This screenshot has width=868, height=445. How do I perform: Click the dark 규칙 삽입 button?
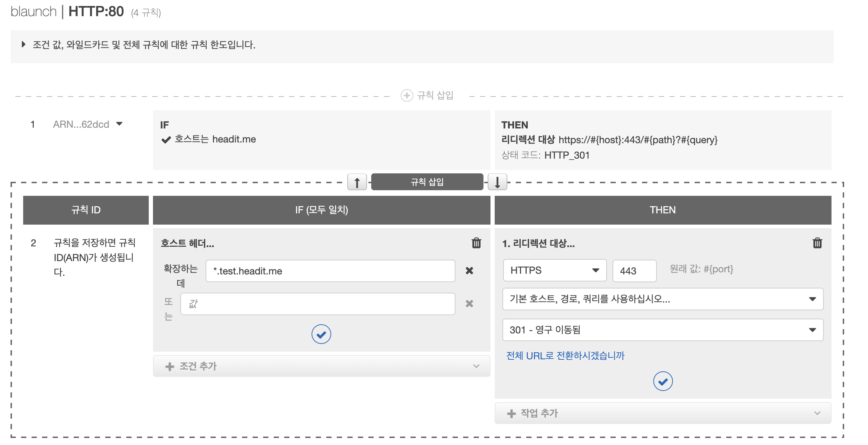pyautogui.click(x=427, y=182)
